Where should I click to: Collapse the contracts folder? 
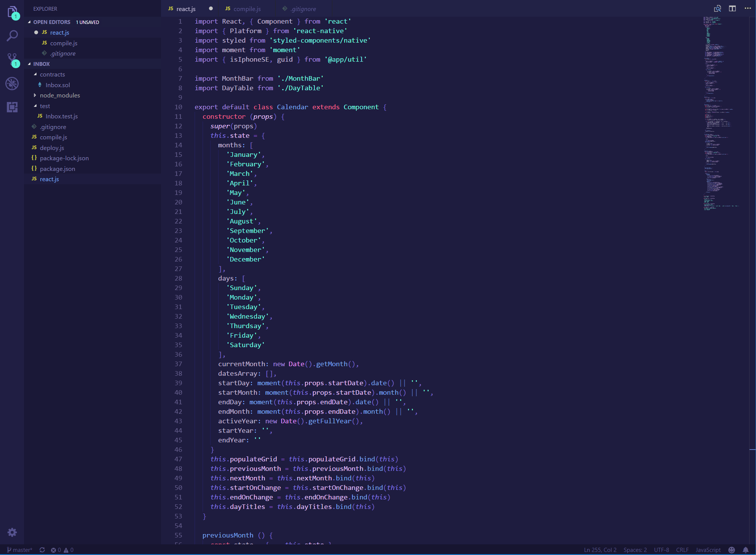[x=52, y=74]
